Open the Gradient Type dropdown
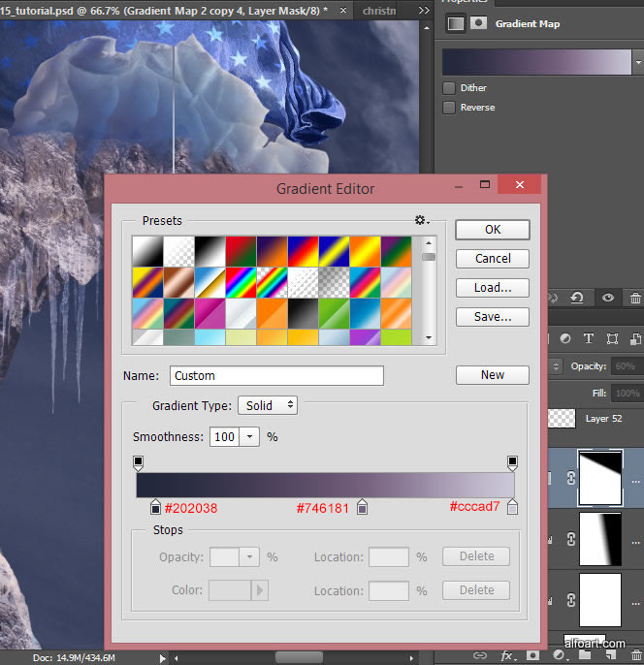Viewport: 644px width, 665px height. coord(270,405)
